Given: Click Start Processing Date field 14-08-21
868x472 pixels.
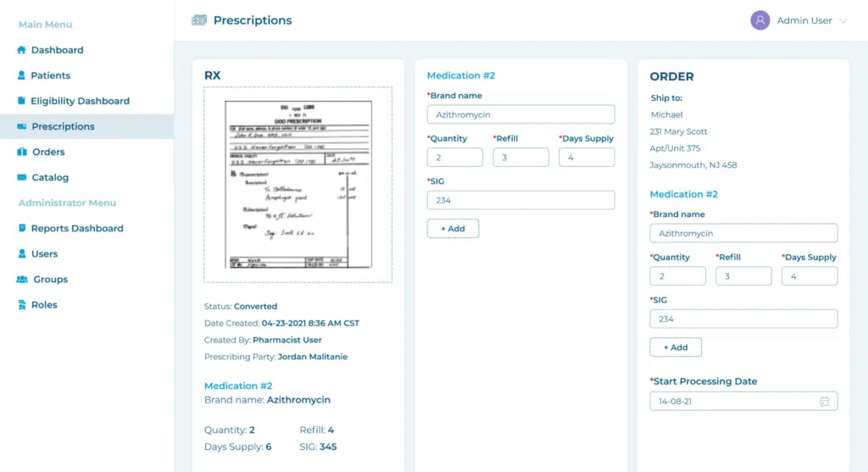Looking at the screenshot, I should (743, 401).
